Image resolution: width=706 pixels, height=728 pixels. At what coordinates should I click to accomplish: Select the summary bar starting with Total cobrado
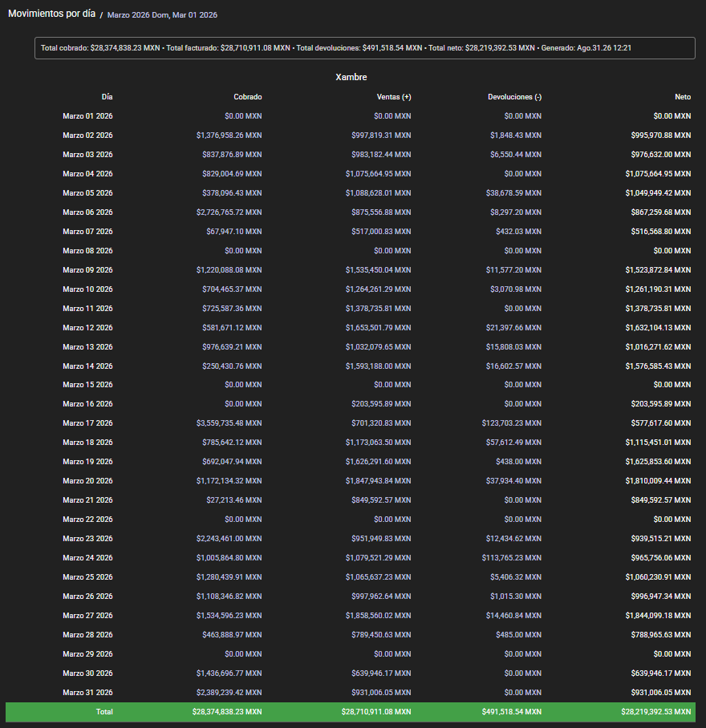click(364, 48)
